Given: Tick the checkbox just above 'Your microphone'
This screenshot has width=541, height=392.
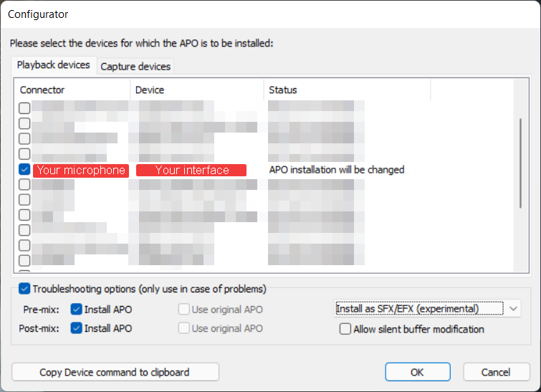Looking at the screenshot, I should [24, 154].
